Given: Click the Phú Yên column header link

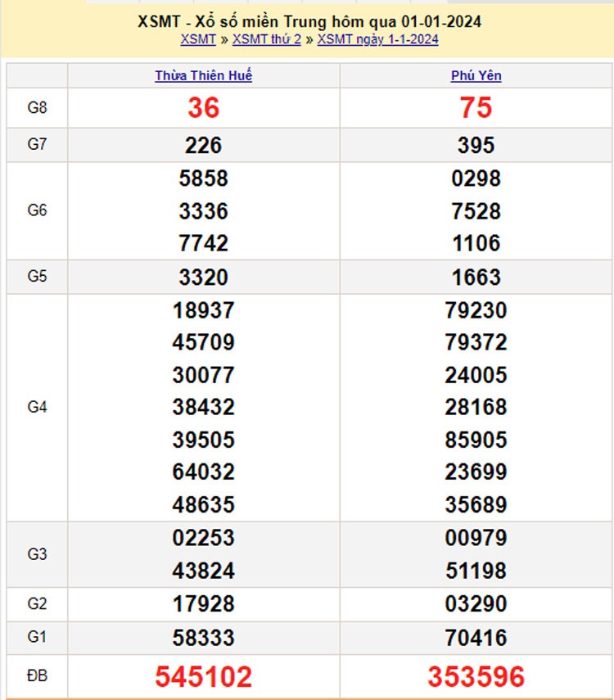Looking at the screenshot, I should [476, 75].
